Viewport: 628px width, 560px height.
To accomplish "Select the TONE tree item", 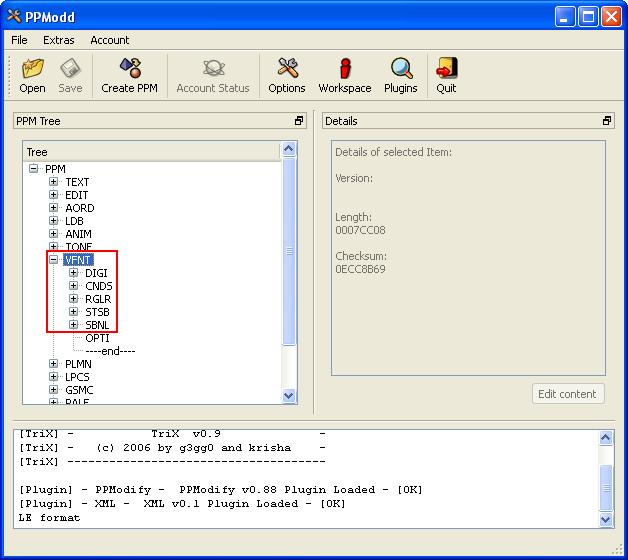I will click(79, 247).
